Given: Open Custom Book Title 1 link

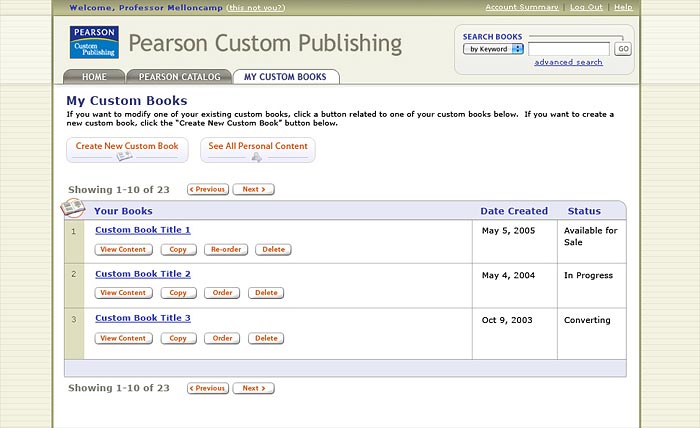Looking at the screenshot, I should (143, 230).
